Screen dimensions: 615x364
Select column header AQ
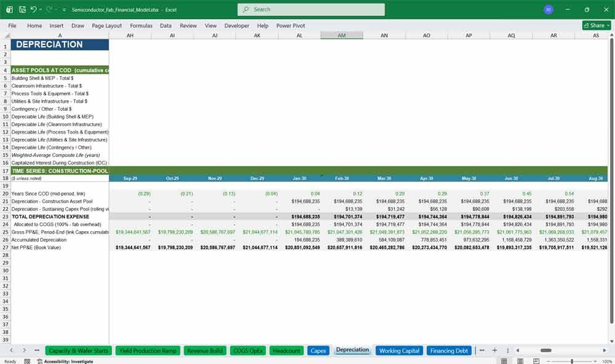511,35
